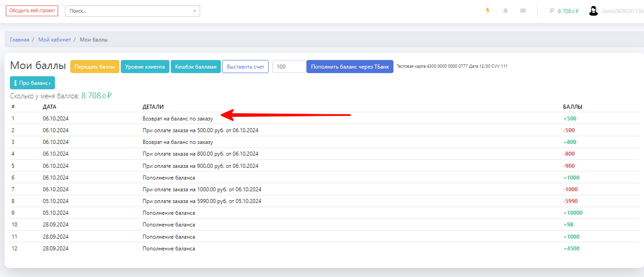The width and height of the screenshot is (644, 277).
Task: Go to Главная breadcrumb
Action: click(x=19, y=40)
